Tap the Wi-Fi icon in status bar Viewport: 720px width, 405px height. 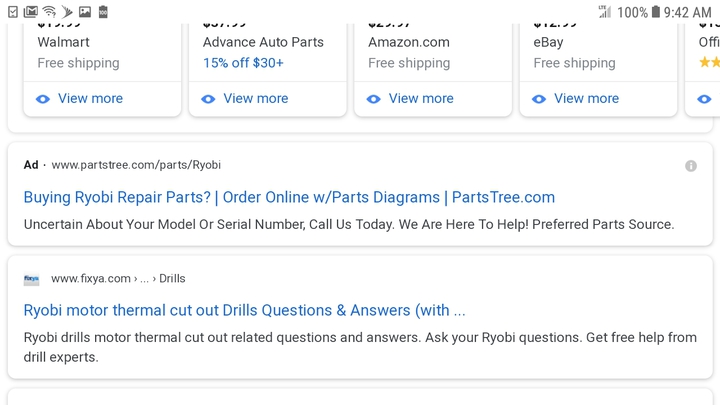[x=49, y=11]
